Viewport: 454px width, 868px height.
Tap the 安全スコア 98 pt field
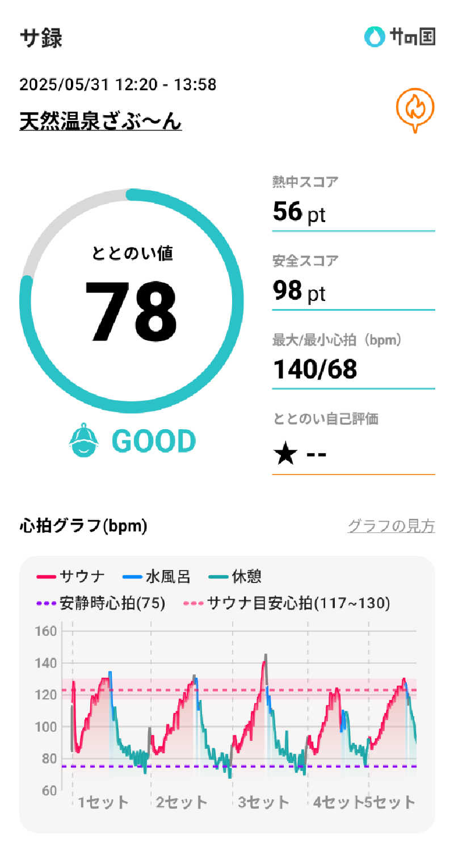pos(353,290)
